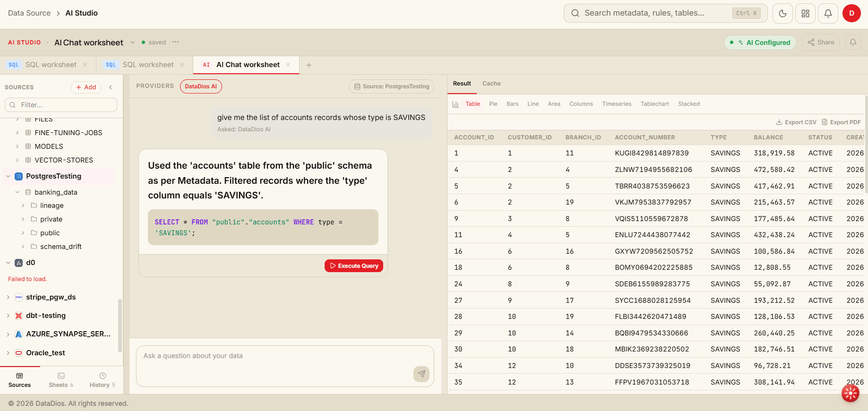Collapse banking_data database
The width and height of the screenshot is (868, 411).
17,192
